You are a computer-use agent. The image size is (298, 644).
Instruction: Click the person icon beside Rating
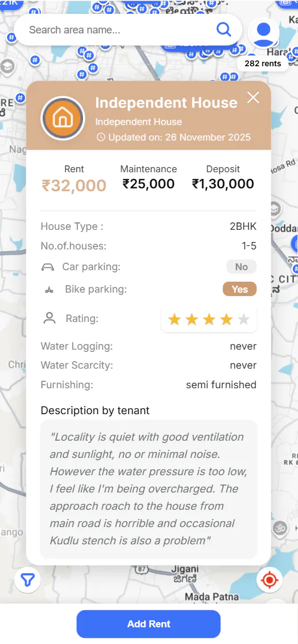50,319
